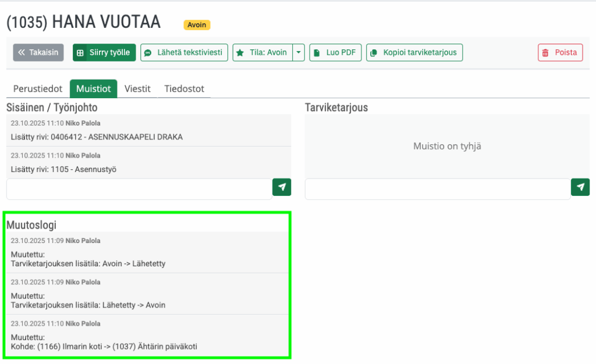Open the Tiedostot tab
The image size is (596, 364).
(184, 89)
